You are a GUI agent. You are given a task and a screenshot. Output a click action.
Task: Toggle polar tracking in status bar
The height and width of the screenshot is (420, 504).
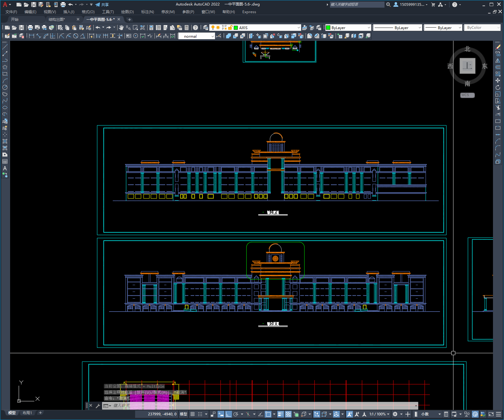point(236,414)
